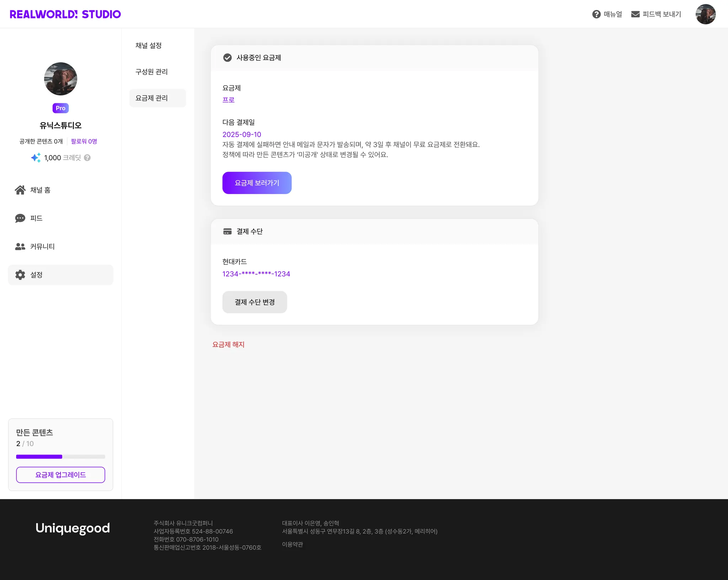The height and width of the screenshot is (580, 728).
Task: Click the red 요금제 해지 link
Action: click(x=228, y=345)
